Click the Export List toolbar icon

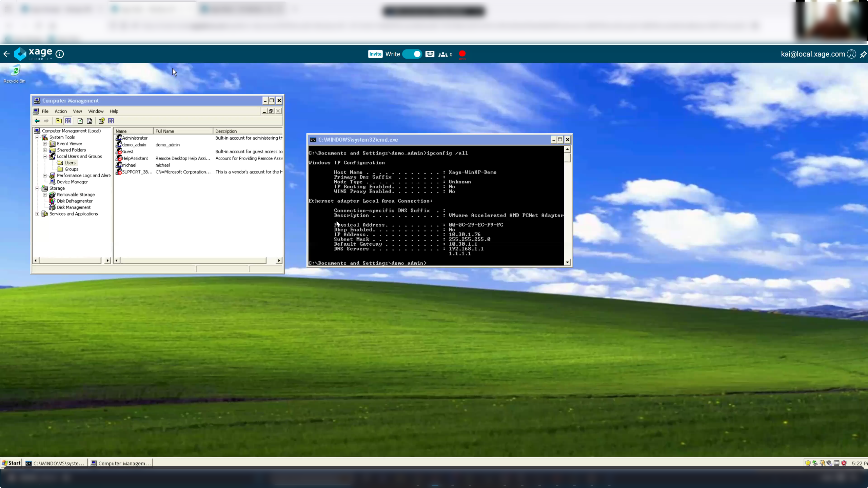90,121
